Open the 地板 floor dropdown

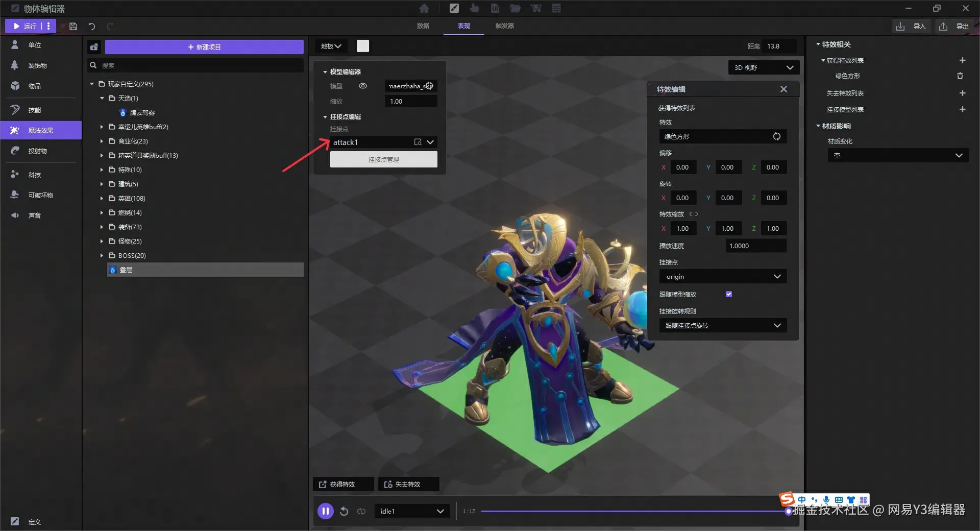point(331,46)
